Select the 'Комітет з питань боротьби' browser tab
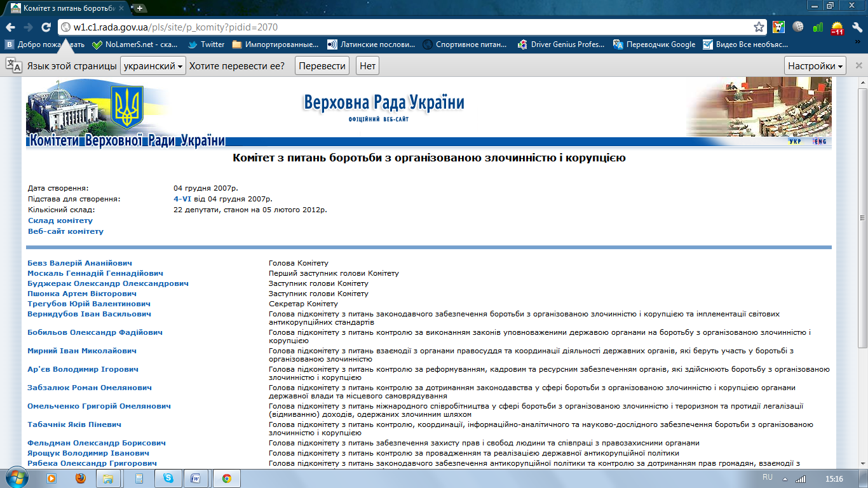The height and width of the screenshot is (488, 868). point(67,8)
